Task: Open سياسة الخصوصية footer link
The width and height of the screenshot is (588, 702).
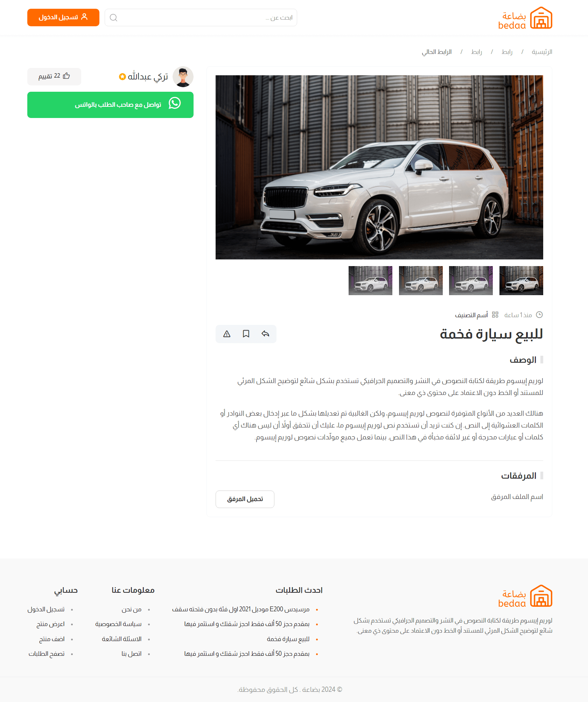Action: coord(118,624)
